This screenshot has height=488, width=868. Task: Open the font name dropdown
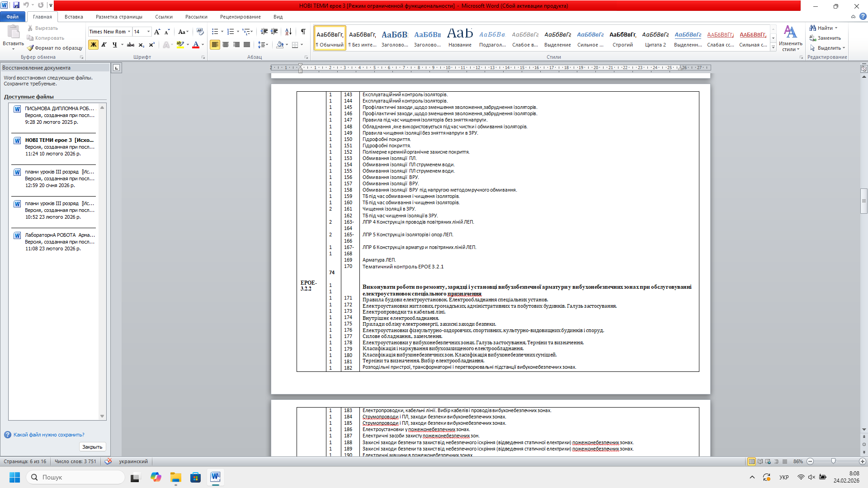click(x=129, y=32)
